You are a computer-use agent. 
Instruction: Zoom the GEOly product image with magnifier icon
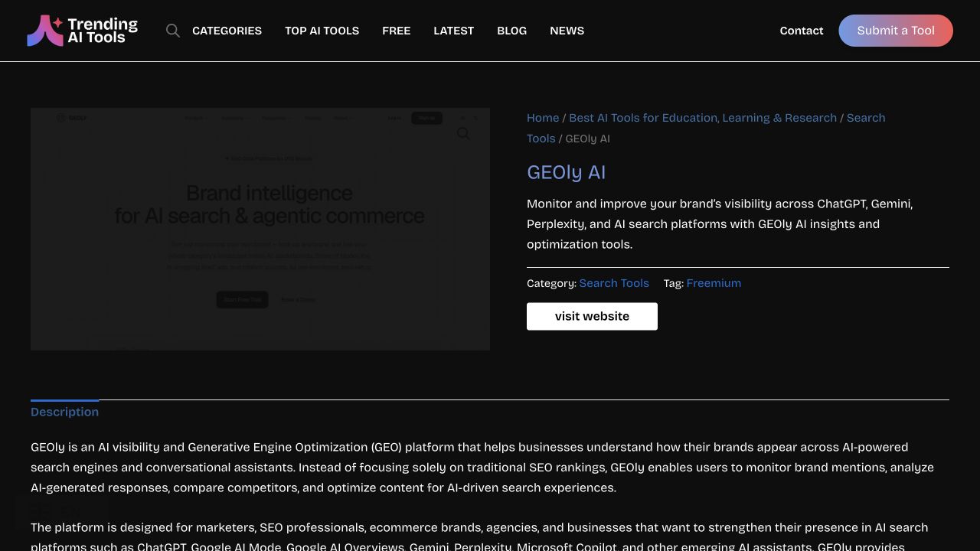[x=463, y=134]
